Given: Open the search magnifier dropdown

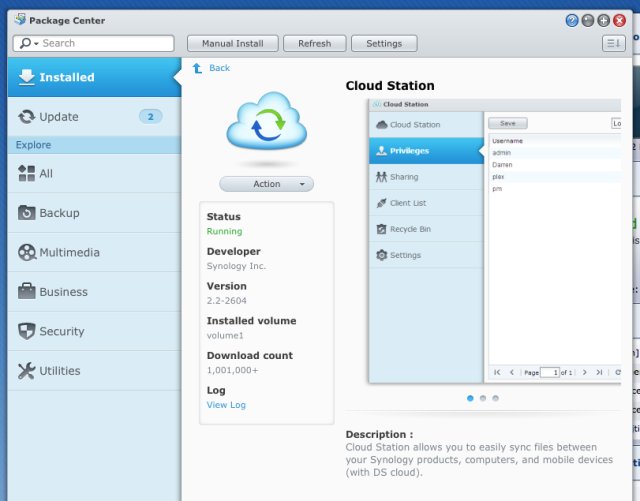Looking at the screenshot, I should (x=29, y=43).
